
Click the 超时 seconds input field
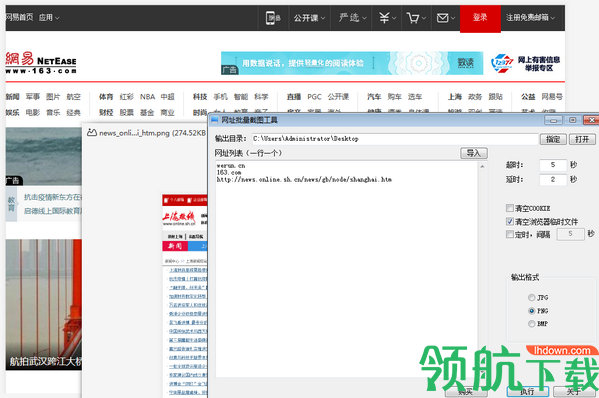tap(553, 165)
